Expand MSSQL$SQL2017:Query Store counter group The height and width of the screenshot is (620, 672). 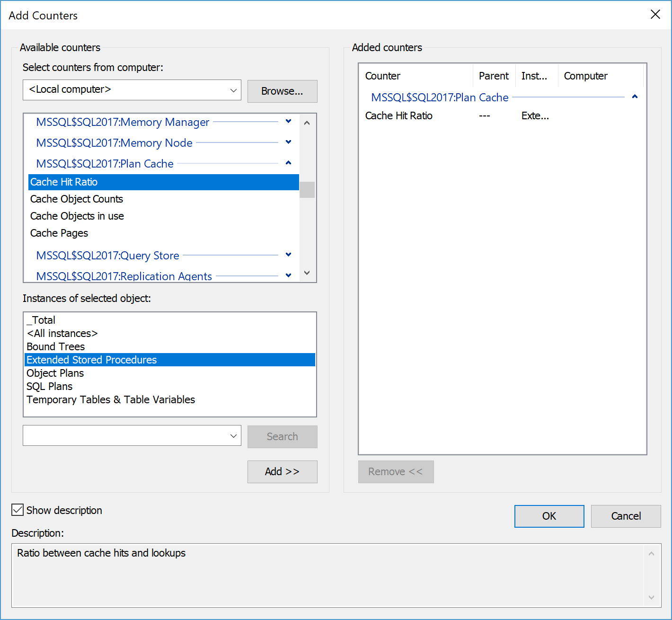[288, 255]
